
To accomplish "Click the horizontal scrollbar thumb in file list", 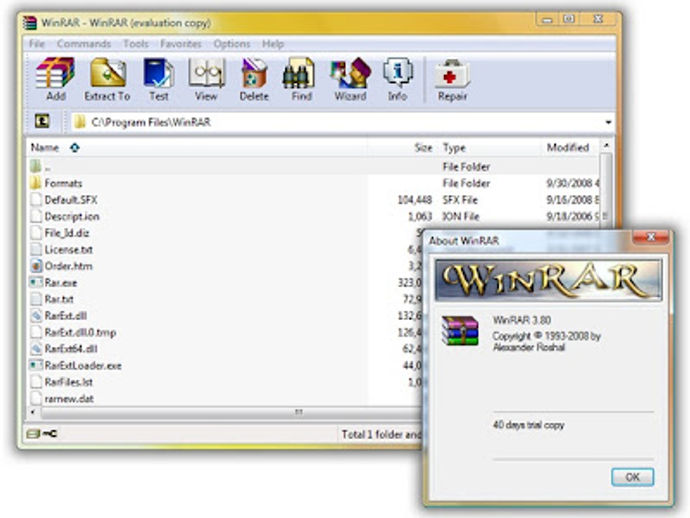I will (x=230, y=412).
